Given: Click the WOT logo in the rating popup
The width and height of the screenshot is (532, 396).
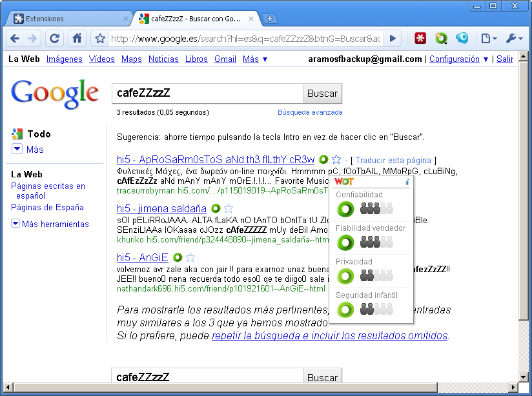Looking at the screenshot, I should pos(344,182).
